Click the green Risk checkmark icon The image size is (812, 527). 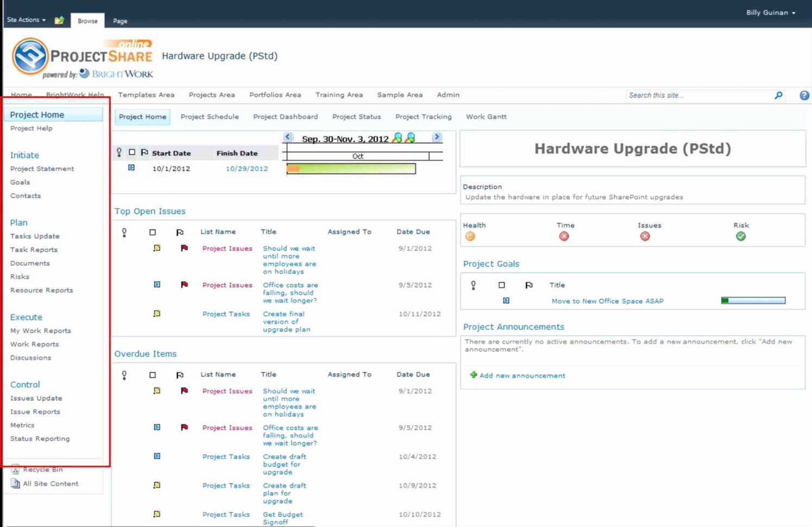[x=740, y=236]
